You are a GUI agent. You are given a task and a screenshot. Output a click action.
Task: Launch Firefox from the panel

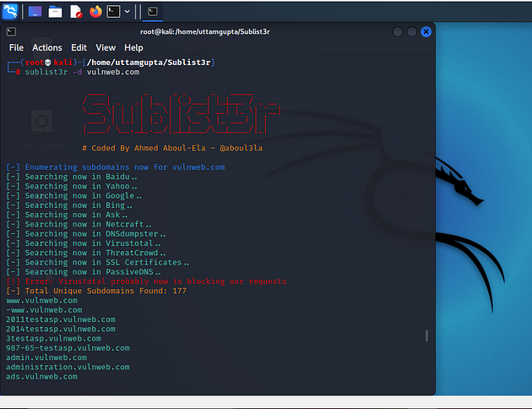(95, 12)
